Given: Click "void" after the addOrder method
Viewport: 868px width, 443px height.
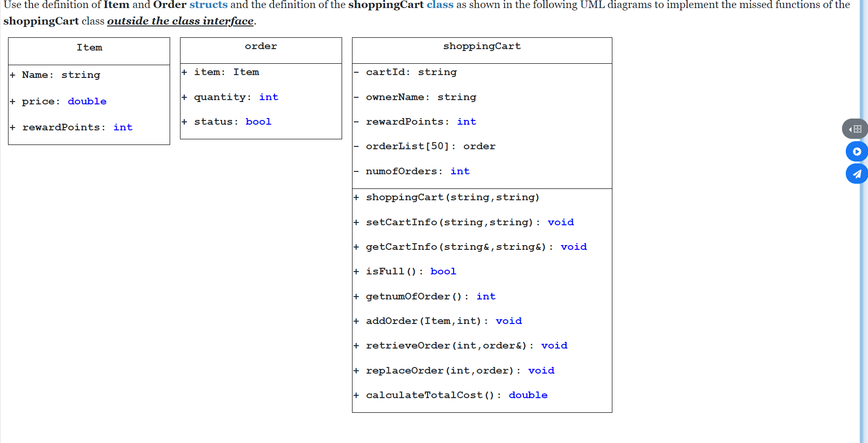Looking at the screenshot, I should coord(508,321).
